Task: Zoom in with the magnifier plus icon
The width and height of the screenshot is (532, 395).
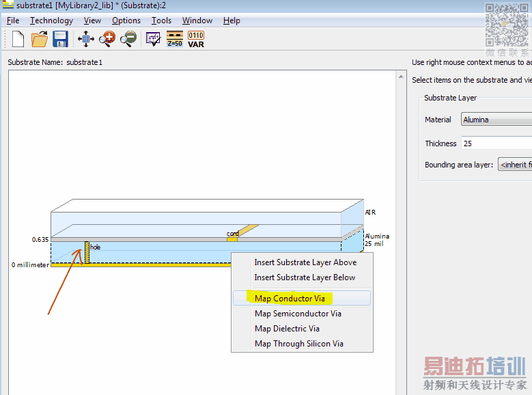Action: coord(107,39)
